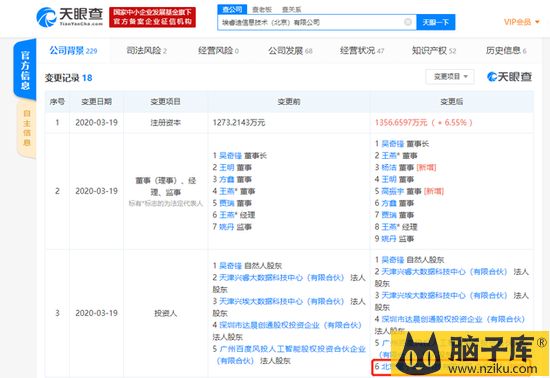
Task: Open 王明 董事 link in 变更前 list
Action: coord(227,168)
